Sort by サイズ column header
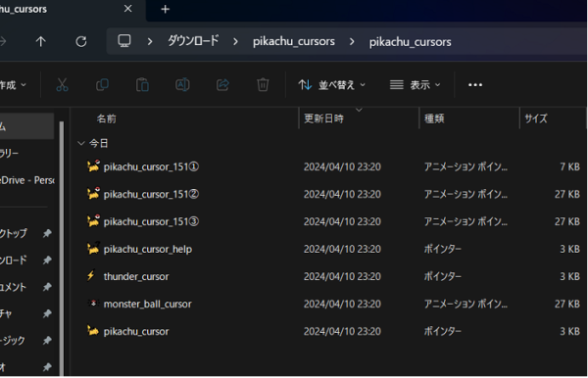The width and height of the screenshot is (588, 378). coord(536,118)
